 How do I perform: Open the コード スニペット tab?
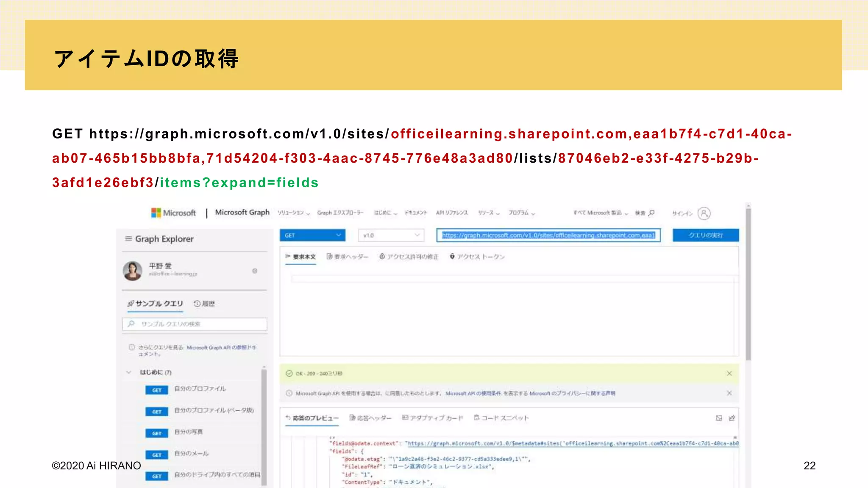(x=501, y=418)
